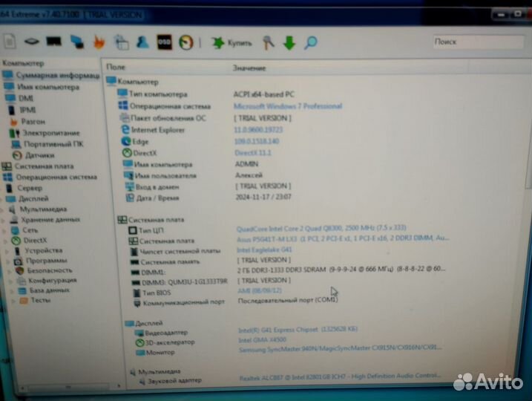This screenshot has width=532, height=401.
Task: Click the memory chip benchmark toolbar icon
Action: [31, 42]
